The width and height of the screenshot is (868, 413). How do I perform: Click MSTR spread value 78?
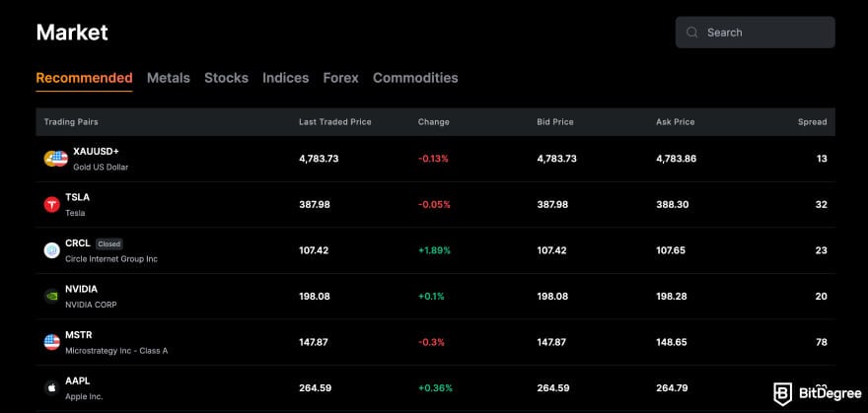(822, 342)
